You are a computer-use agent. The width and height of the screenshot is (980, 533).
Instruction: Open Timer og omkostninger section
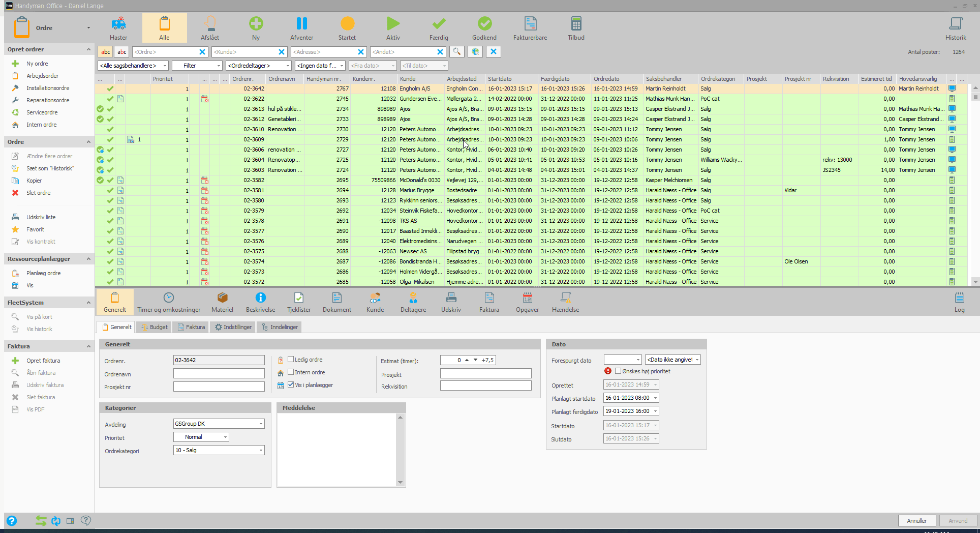click(x=169, y=302)
